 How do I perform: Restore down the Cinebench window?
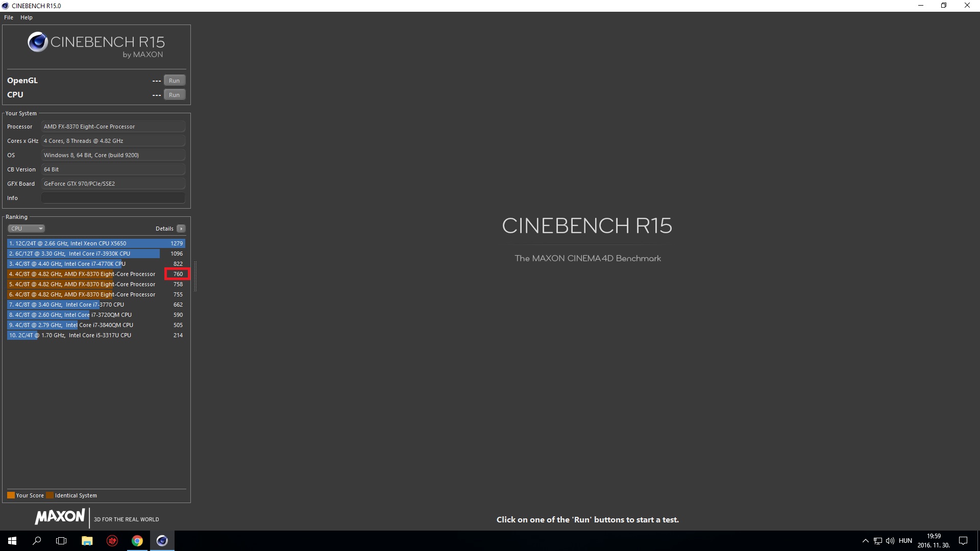pyautogui.click(x=944, y=6)
